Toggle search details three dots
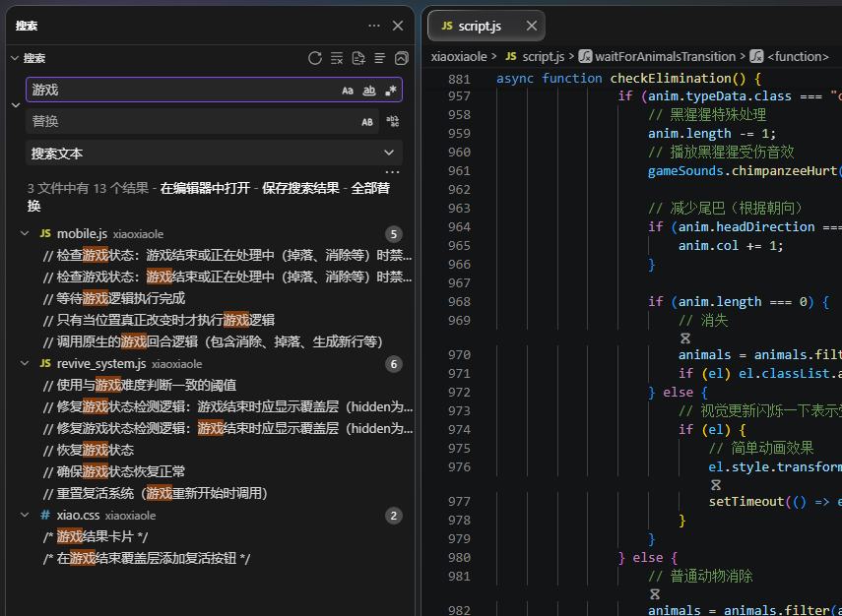Image resolution: width=842 pixels, height=616 pixels. [393, 172]
